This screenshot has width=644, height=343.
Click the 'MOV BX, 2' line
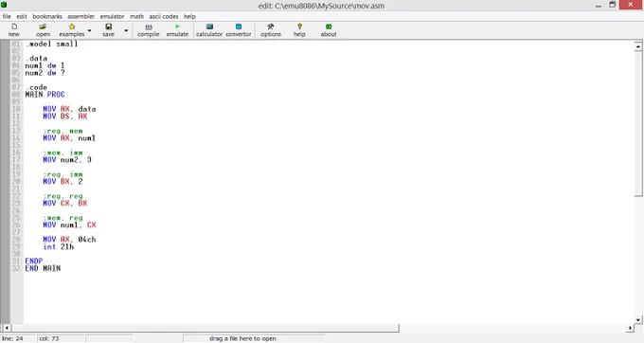tap(63, 182)
